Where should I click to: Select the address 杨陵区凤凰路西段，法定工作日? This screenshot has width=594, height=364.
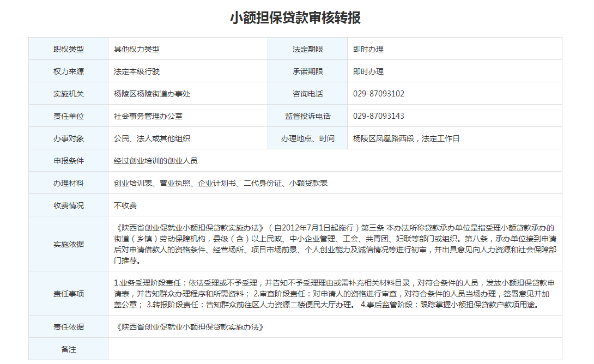coord(407,138)
